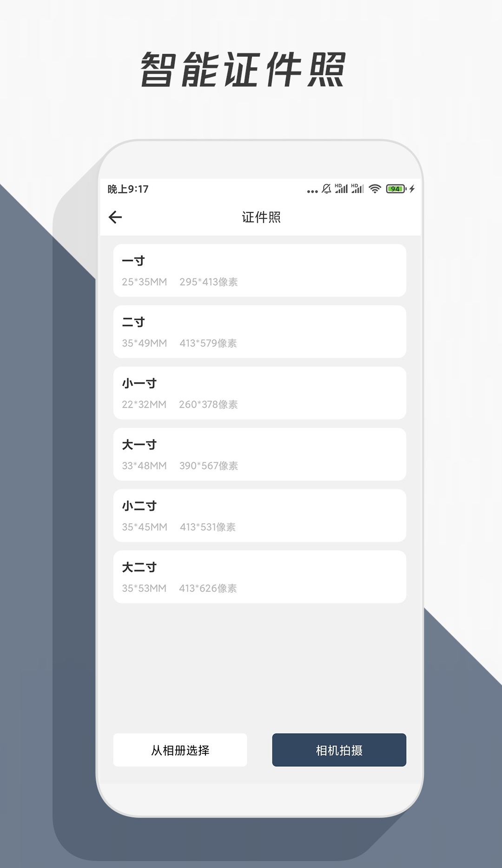Tap the second HD signal strength icon

[357, 188]
